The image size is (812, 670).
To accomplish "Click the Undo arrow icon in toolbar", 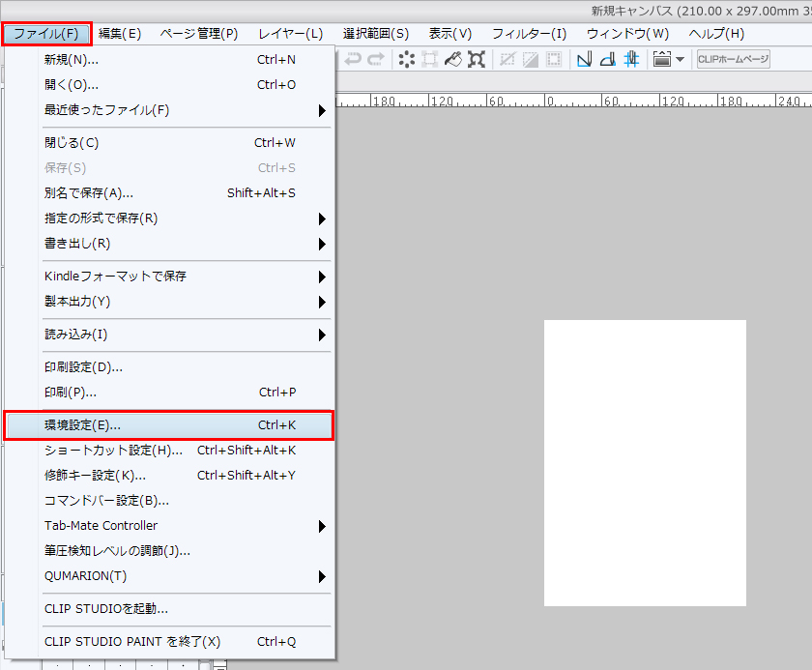I will tap(353, 60).
